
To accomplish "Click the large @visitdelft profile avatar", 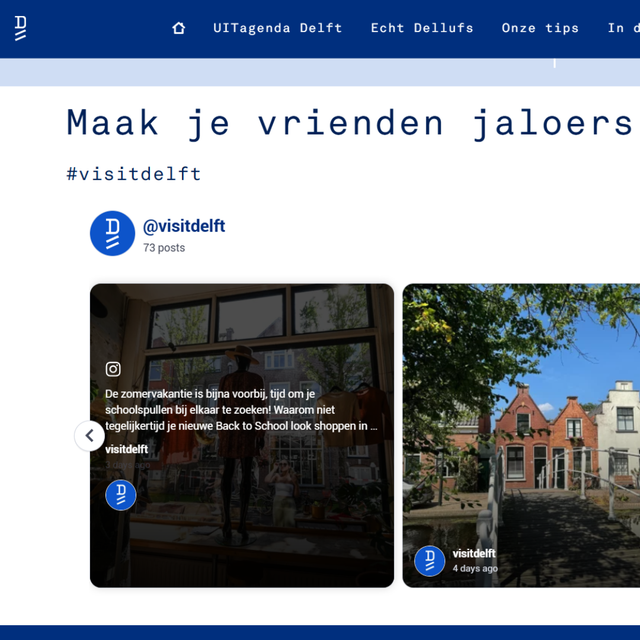I will coord(112,234).
